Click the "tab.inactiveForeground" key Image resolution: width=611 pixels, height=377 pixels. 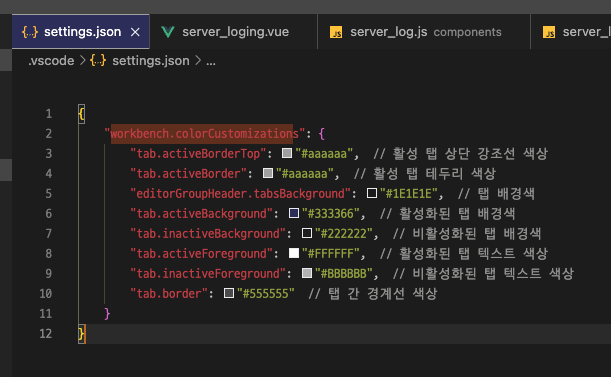208,273
